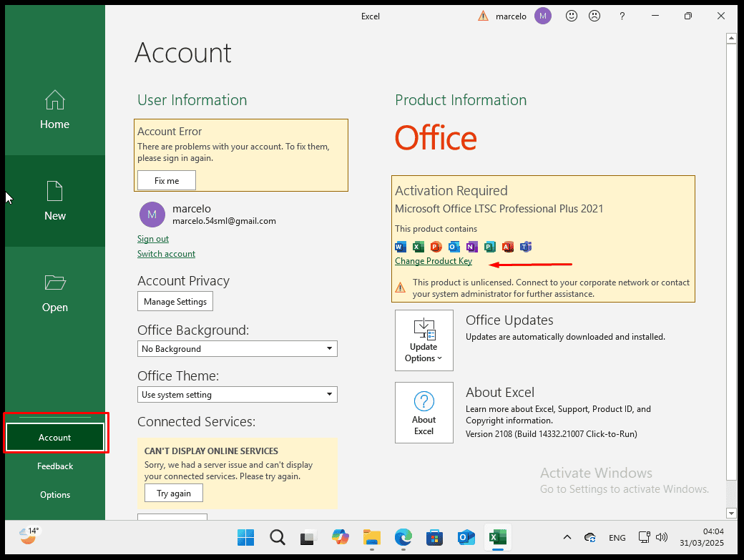Click the Home icon in sidebar
The image size is (744, 560).
54,100
